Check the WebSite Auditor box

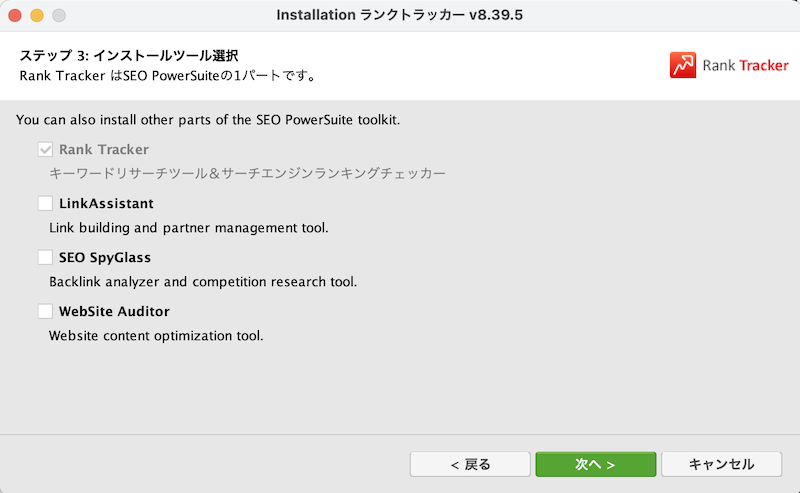pyautogui.click(x=45, y=311)
